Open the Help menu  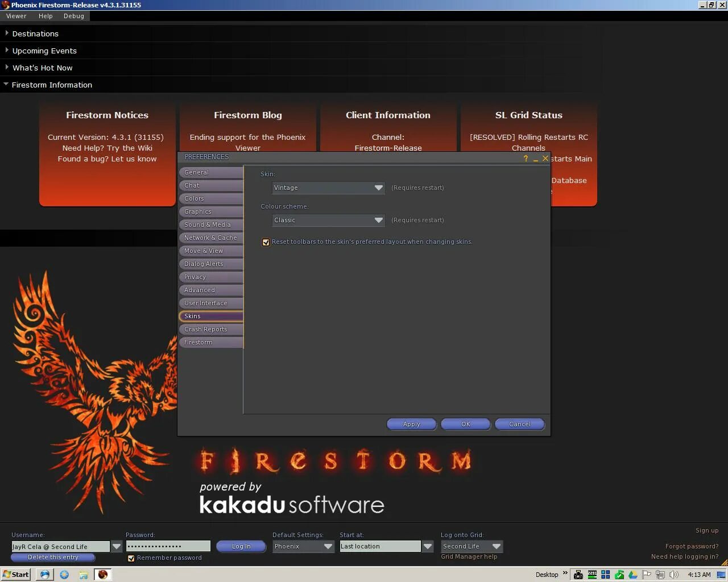[45, 16]
